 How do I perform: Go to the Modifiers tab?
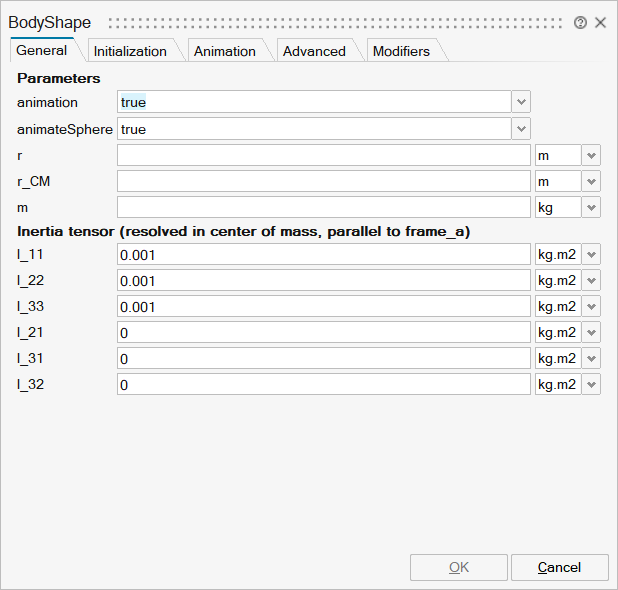point(401,51)
